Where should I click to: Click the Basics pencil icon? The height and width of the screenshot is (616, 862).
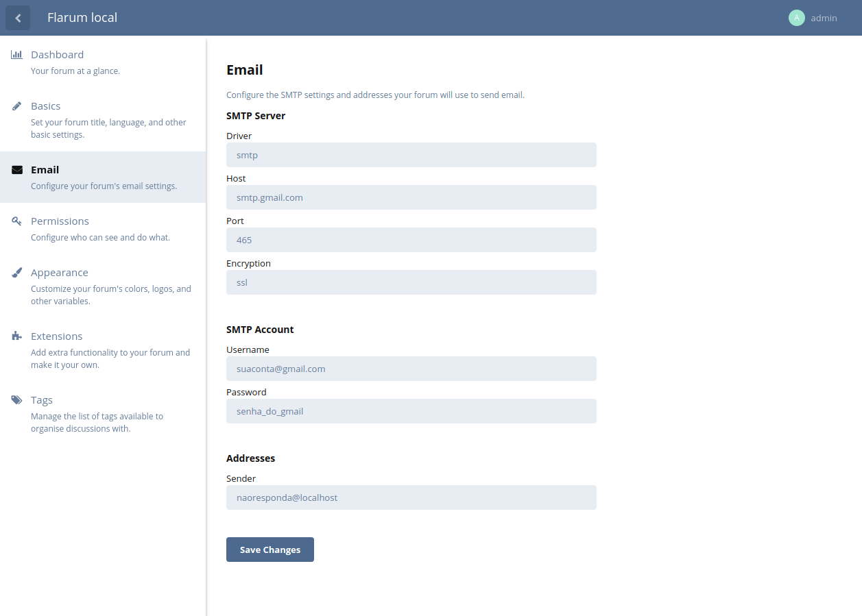tap(16, 106)
